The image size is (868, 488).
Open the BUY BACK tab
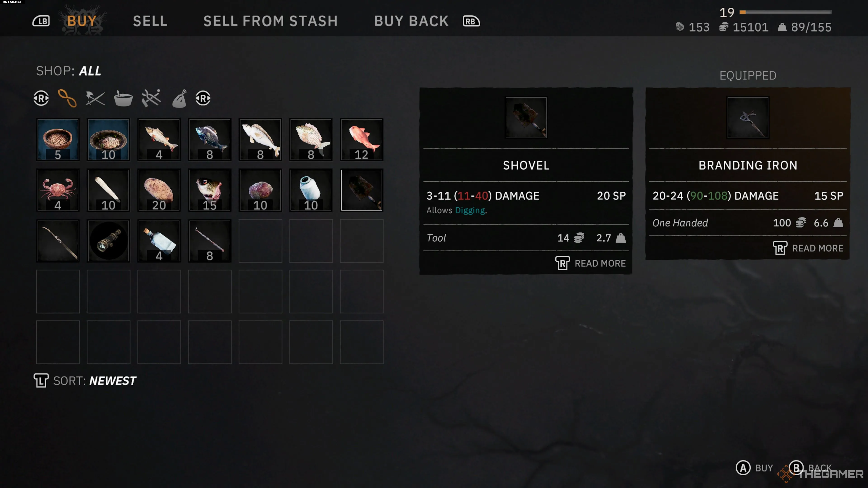[411, 21]
